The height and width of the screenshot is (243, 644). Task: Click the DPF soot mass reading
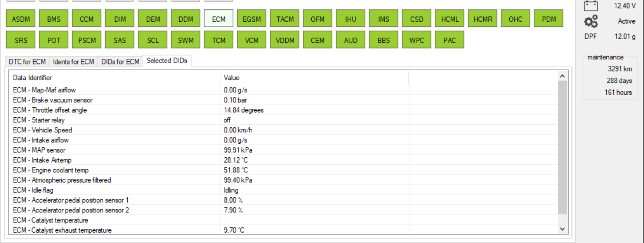(624, 37)
